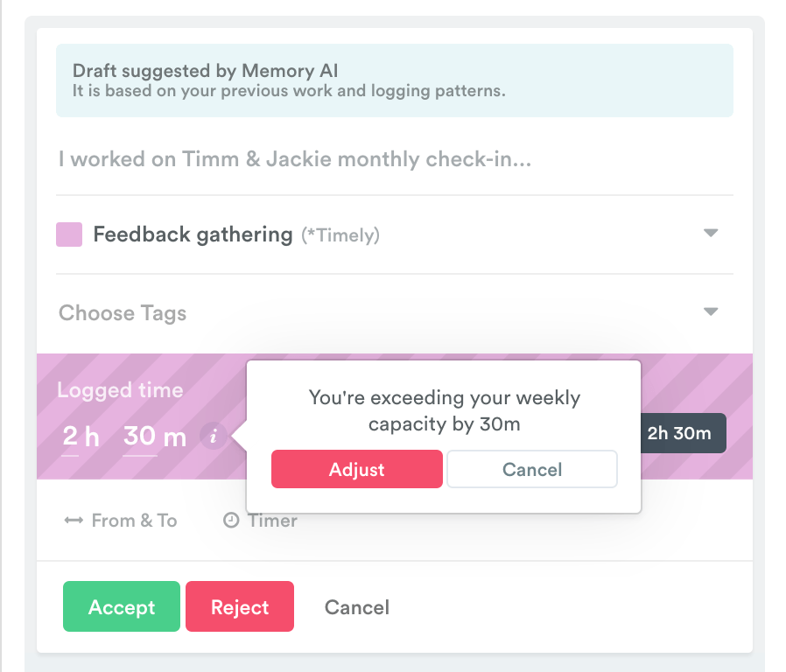Click Cancel next to Reject button

tap(357, 607)
